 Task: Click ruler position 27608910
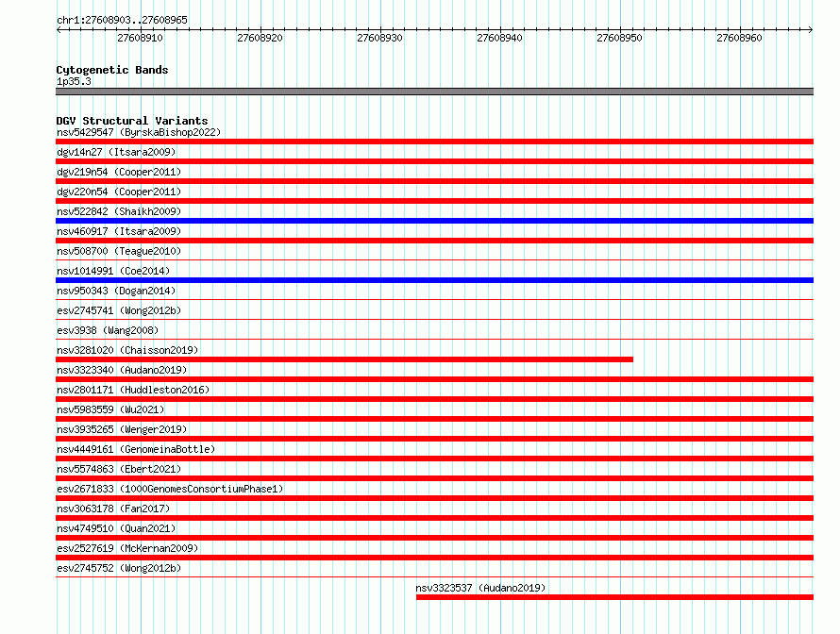pos(140,38)
